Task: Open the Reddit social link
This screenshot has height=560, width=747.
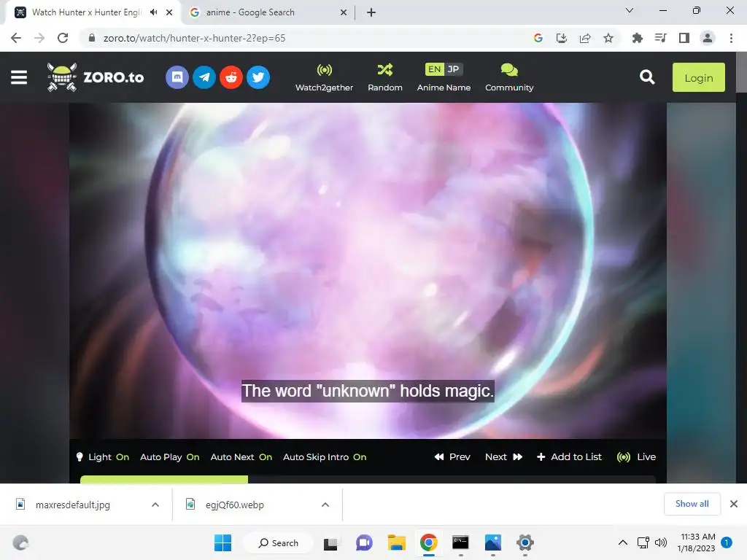Action: tap(231, 77)
